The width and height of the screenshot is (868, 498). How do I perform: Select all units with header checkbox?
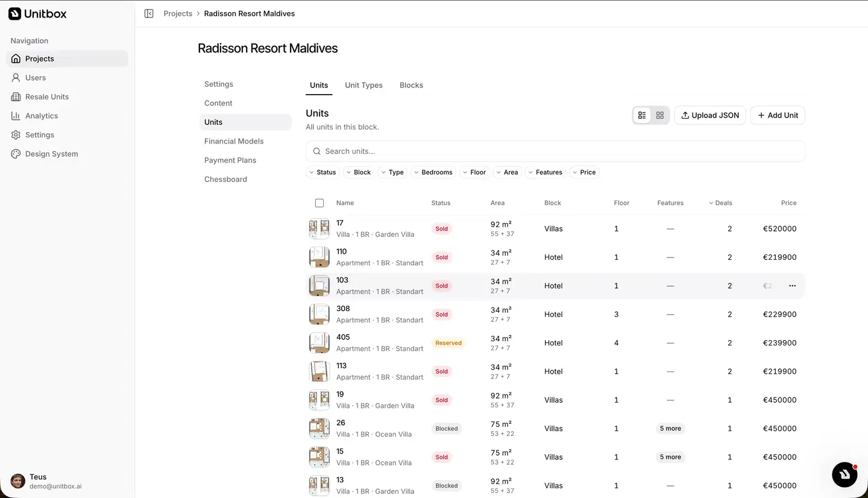319,203
